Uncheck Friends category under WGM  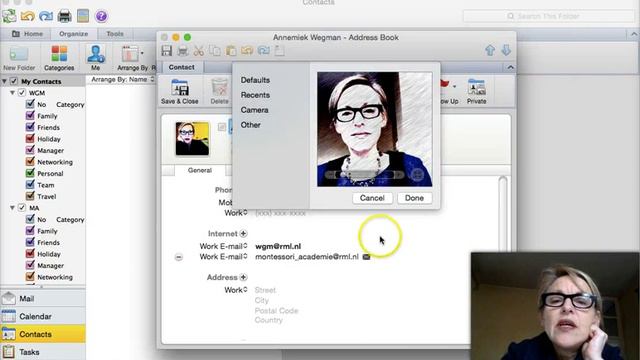coord(30,127)
